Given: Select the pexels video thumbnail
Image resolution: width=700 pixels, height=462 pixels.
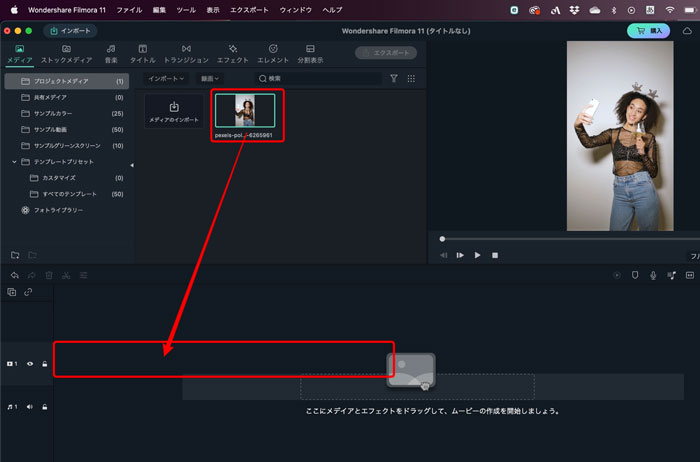Looking at the screenshot, I should (x=245, y=111).
